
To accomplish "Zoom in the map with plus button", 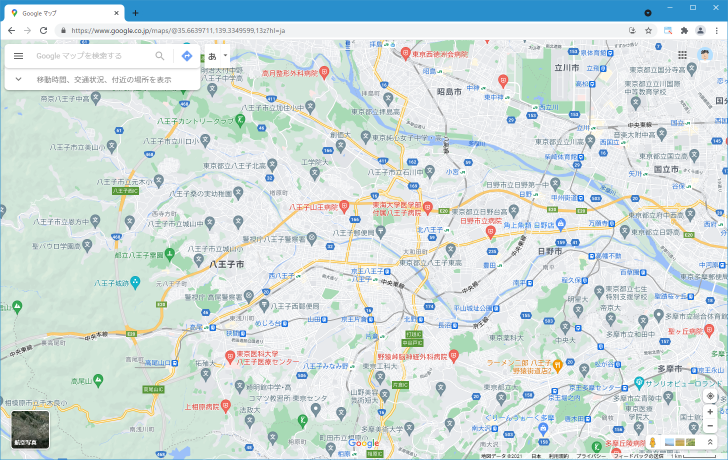I will (x=710, y=412).
